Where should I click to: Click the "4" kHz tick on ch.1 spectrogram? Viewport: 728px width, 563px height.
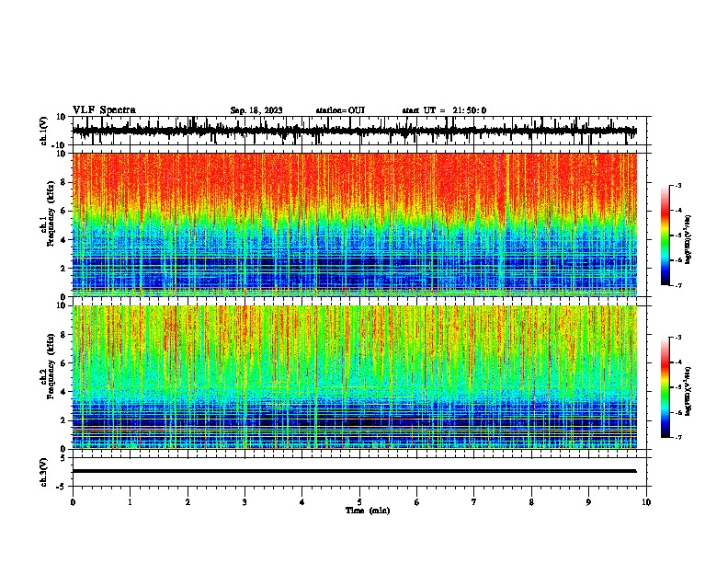[63, 240]
